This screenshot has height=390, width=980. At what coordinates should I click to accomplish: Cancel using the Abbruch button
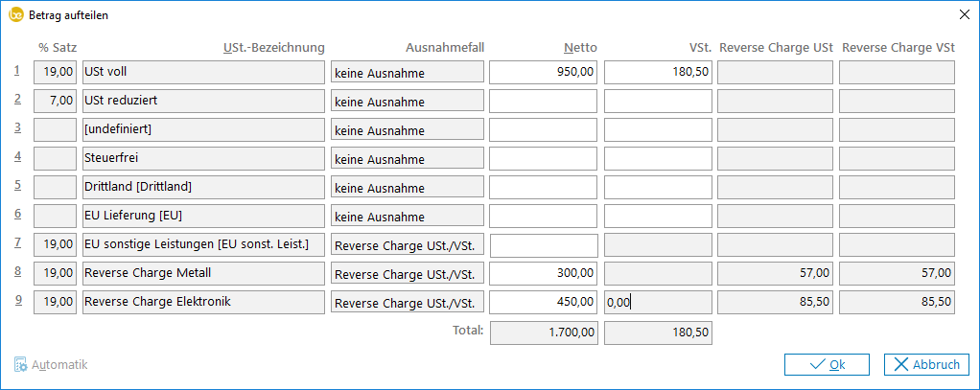(925, 364)
